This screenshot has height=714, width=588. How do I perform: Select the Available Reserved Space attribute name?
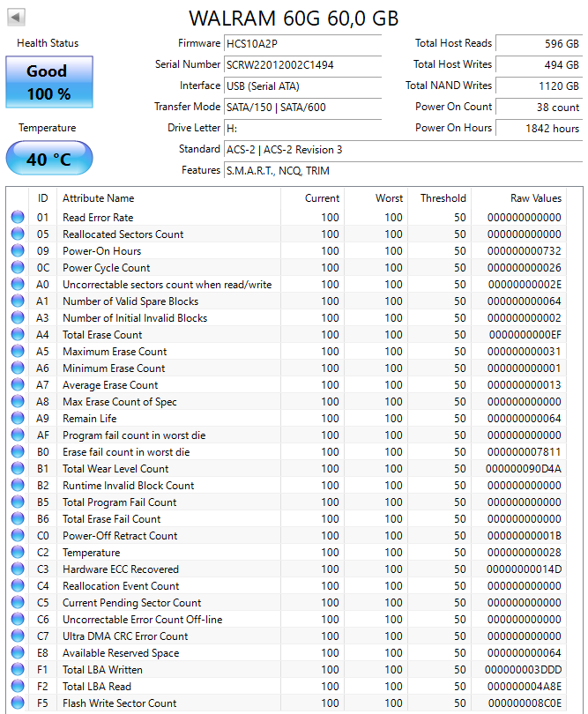121,653
